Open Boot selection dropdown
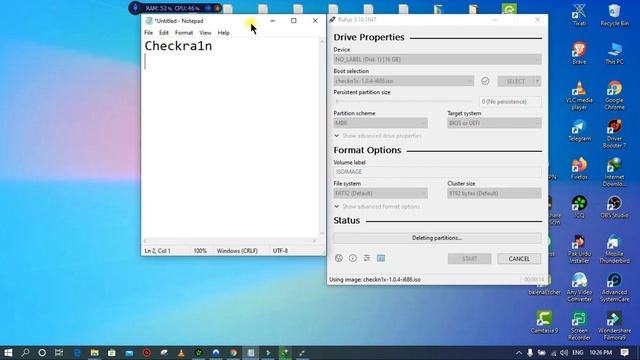 (x=403, y=81)
